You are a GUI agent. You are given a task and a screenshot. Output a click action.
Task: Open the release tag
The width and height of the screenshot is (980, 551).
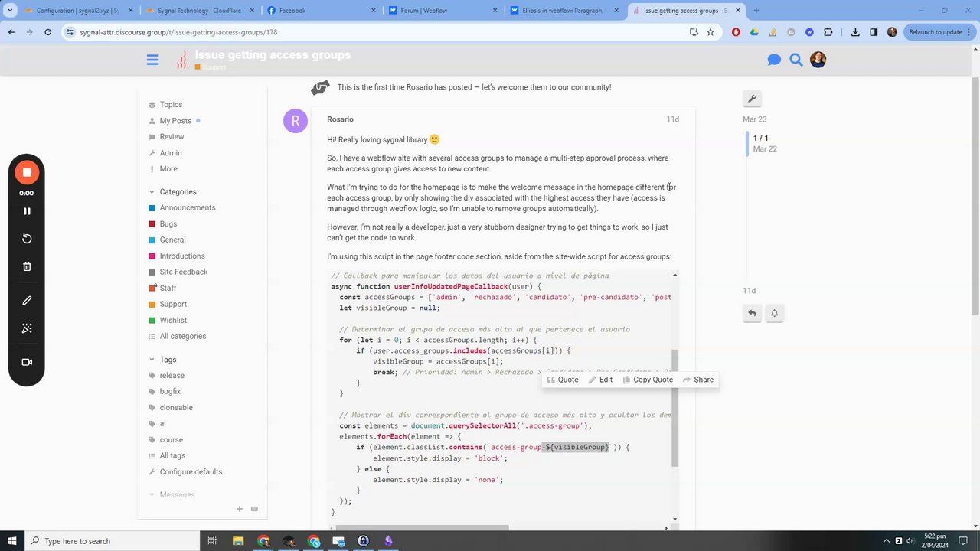pos(171,376)
